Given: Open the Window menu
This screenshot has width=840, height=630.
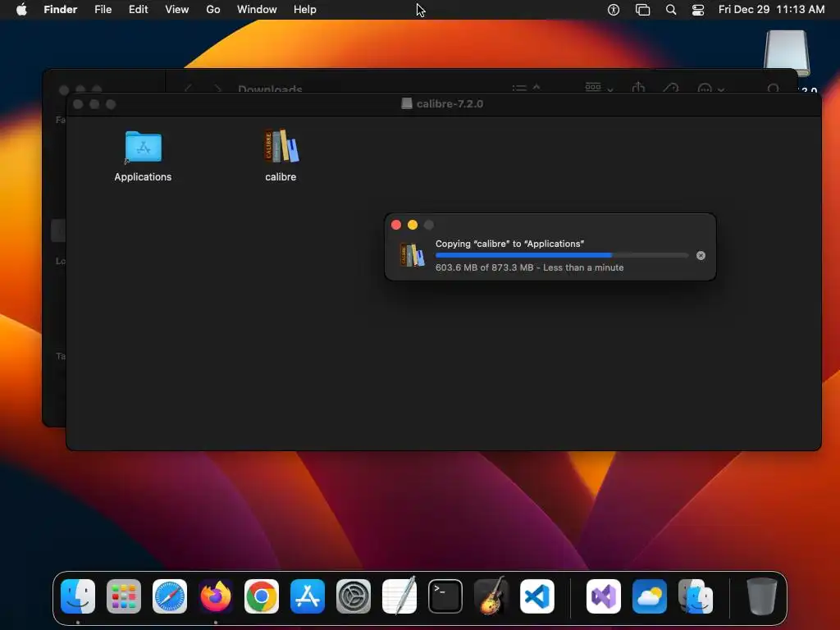Looking at the screenshot, I should tap(257, 10).
